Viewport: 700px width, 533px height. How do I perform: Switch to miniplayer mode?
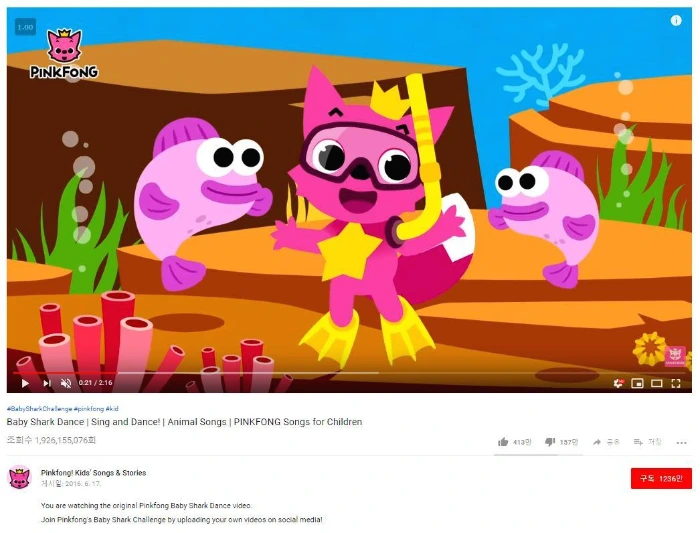(638, 383)
